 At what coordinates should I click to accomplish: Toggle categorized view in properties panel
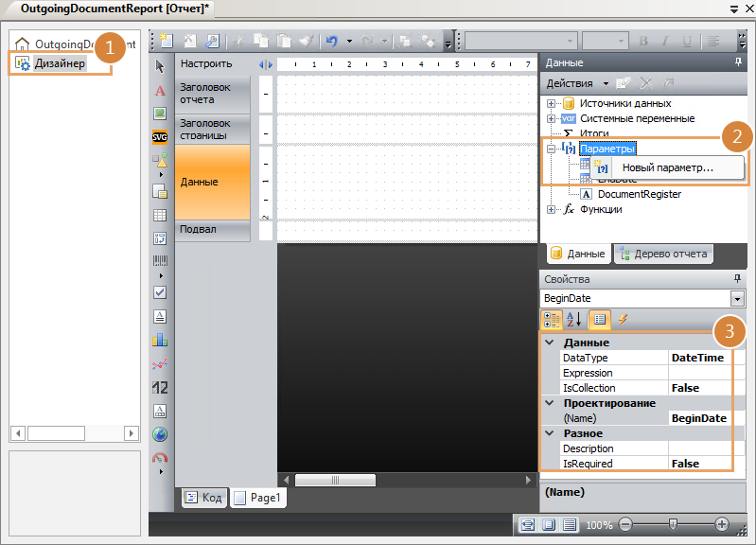click(x=552, y=320)
